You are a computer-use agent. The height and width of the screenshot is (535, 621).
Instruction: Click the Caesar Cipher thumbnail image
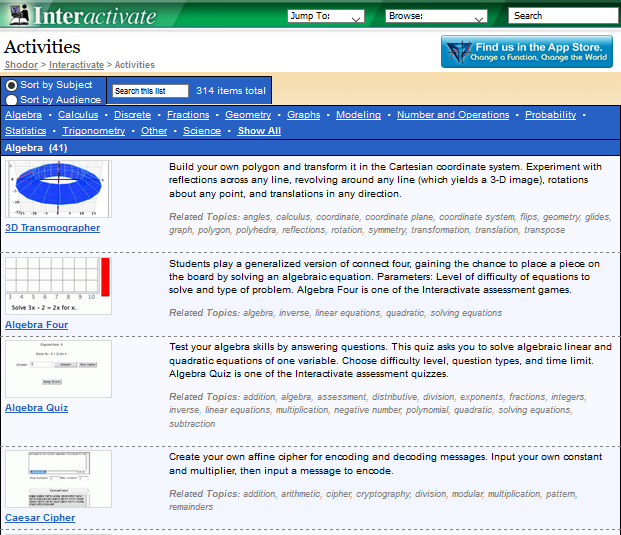point(59,479)
